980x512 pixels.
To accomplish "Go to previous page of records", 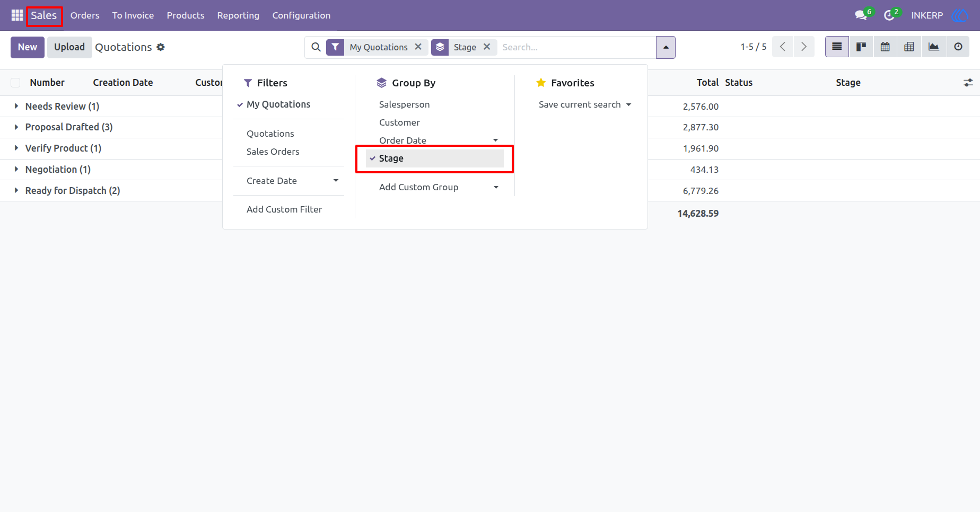I will (783, 47).
